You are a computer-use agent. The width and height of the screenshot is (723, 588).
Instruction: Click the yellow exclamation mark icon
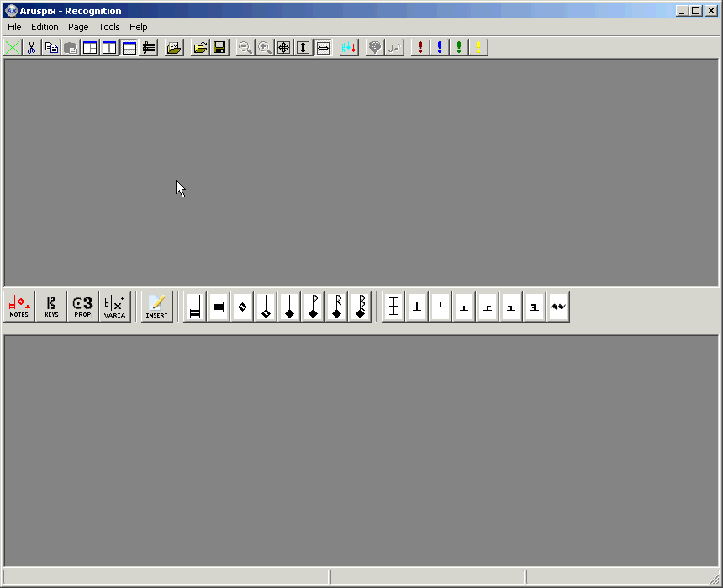click(478, 48)
